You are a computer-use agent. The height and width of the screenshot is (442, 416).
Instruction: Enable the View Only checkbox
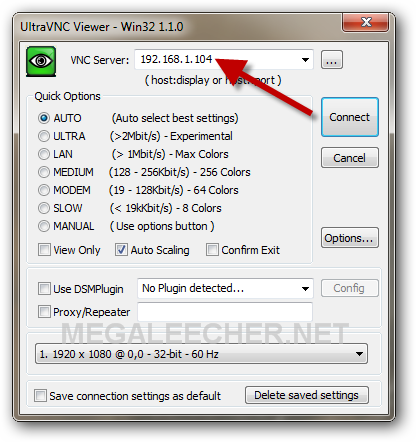coord(44,250)
